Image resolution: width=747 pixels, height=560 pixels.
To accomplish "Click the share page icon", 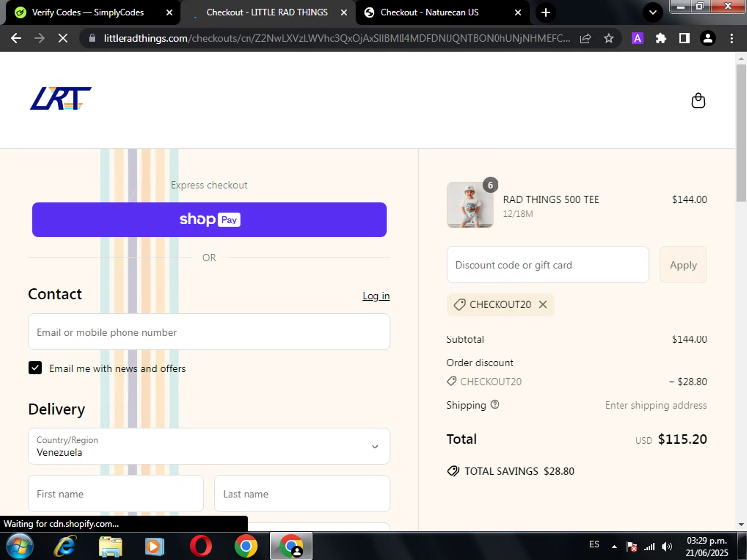I will [585, 38].
